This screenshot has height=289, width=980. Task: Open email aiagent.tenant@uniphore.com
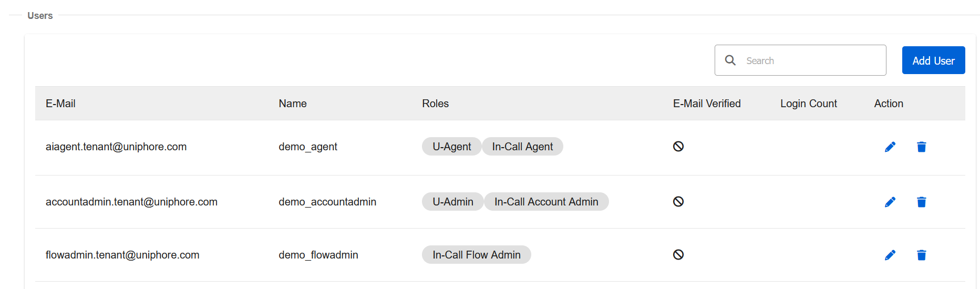point(116,147)
